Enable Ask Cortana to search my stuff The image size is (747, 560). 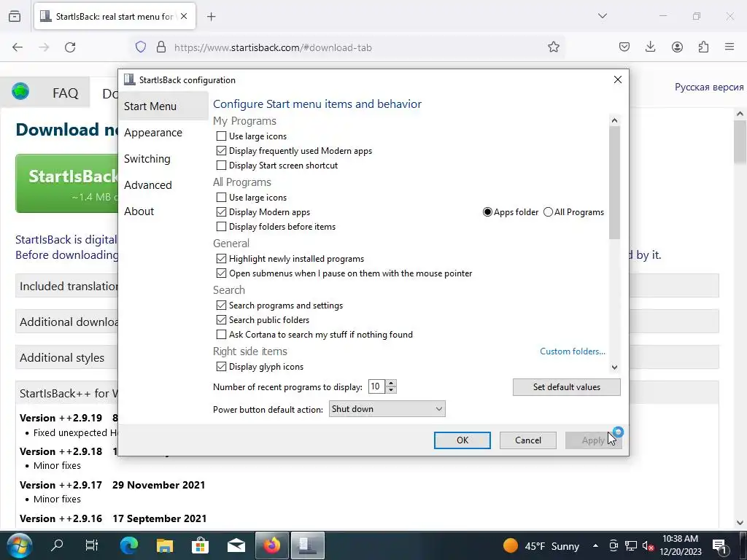pyautogui.click(x=221, y=335)
